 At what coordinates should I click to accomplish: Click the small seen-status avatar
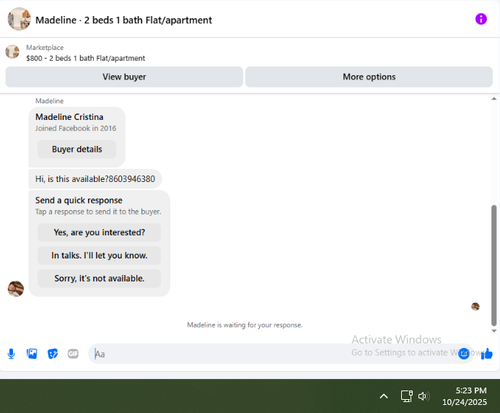click(x=475, y=307)
